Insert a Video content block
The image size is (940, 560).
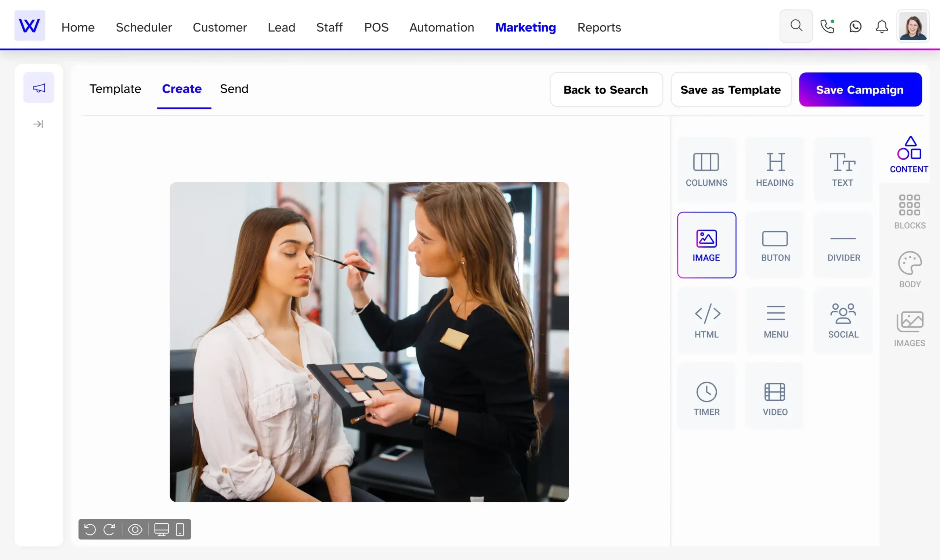pyautogui.click(x=775, y=398)
